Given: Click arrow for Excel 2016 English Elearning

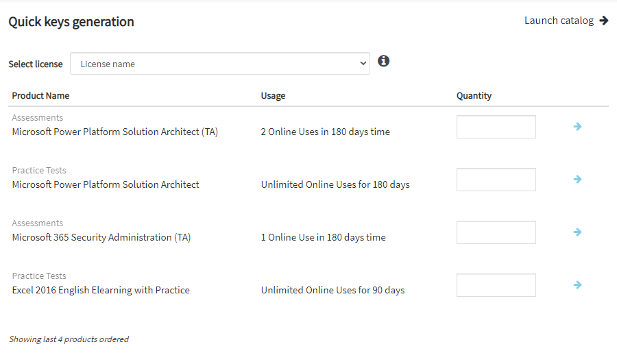Looking at the screenshot, I should [x=577, y=285].
